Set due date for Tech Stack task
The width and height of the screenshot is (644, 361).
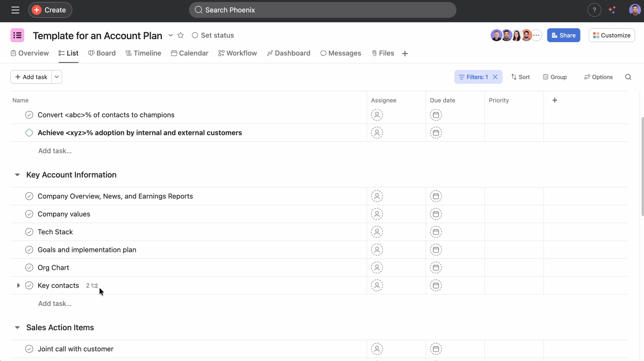point(435,232)
